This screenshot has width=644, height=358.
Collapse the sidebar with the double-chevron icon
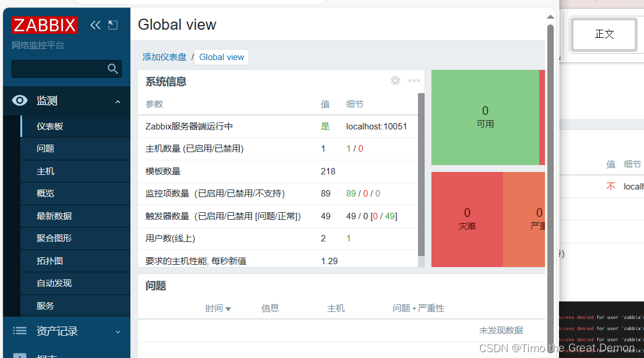(95, 24)
